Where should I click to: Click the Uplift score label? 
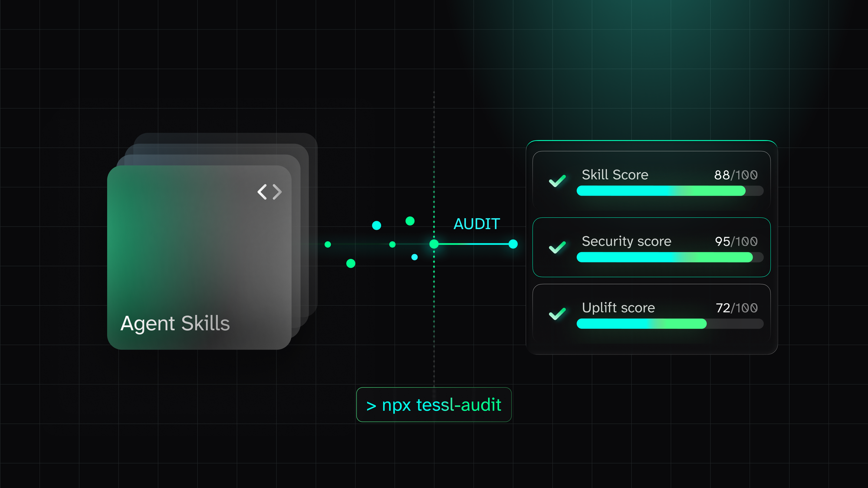(x=618, y=308)
